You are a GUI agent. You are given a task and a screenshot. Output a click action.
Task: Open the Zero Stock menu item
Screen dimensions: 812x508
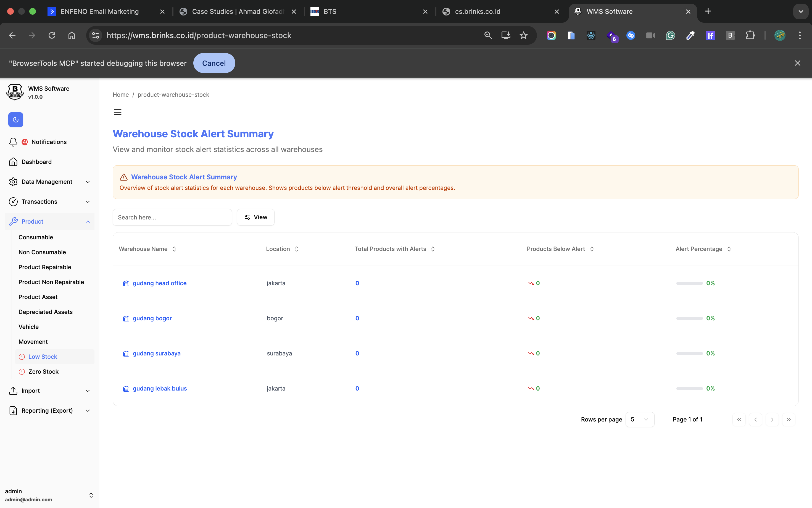pyautogui.click(x=43, y=371)
